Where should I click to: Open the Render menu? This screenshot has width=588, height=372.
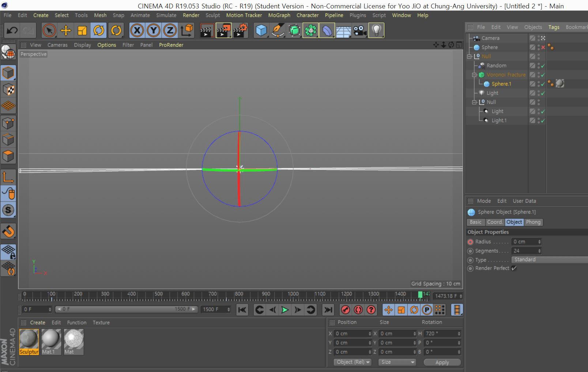click(191, 15)
